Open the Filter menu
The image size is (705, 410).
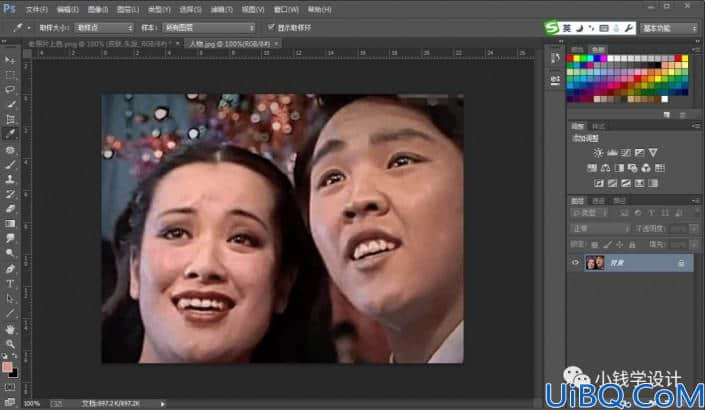[222, 9]
